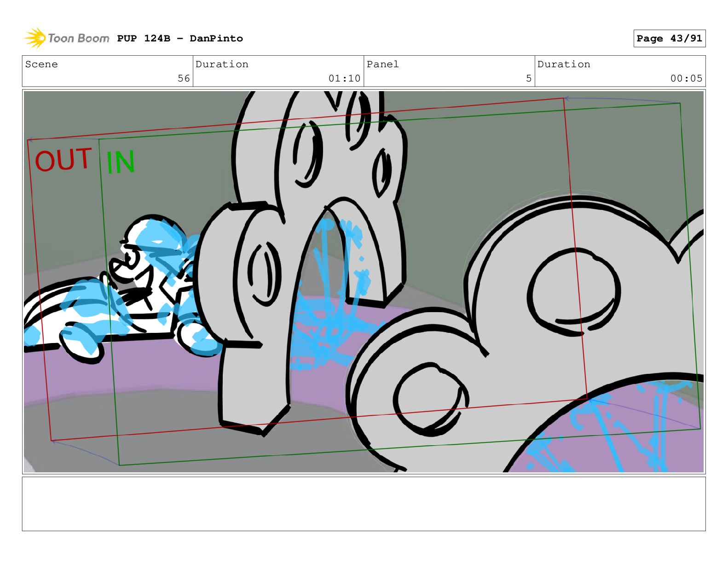Select the panel duration value '00:05'
This screenshot has height=564, width=728.
pos(686,78)
